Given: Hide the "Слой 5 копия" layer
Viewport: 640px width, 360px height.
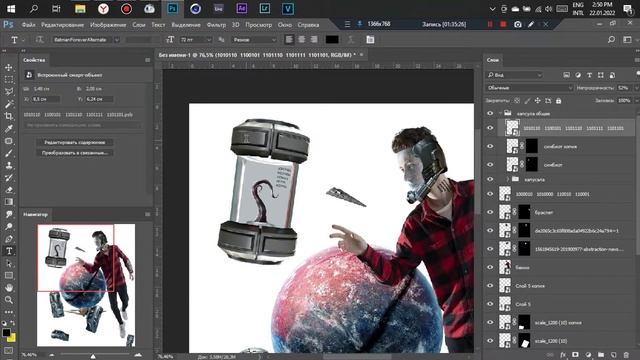Looking at the screenshot, I should pos(490,286).
